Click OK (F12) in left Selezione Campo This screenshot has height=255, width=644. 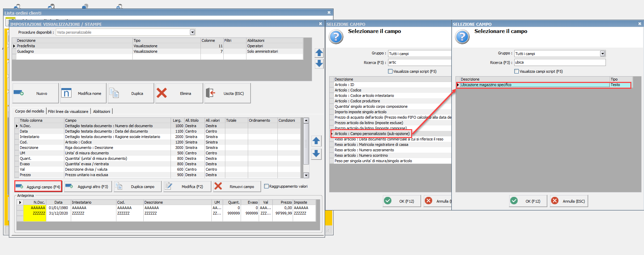[x=402, y=201]
